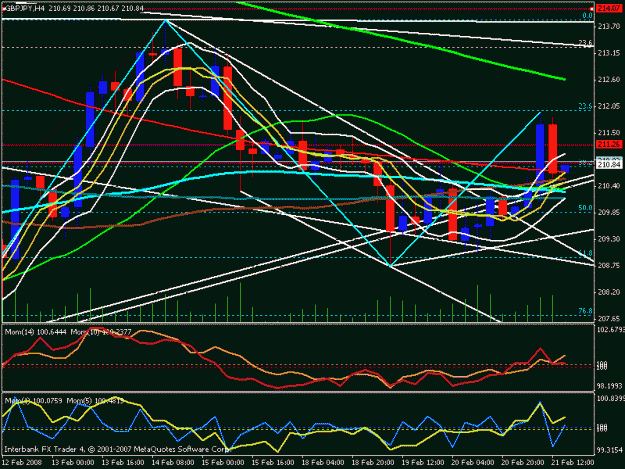625x469 pixels.
Task: Click the 207.65 price scale value
Action: [609, 318]
